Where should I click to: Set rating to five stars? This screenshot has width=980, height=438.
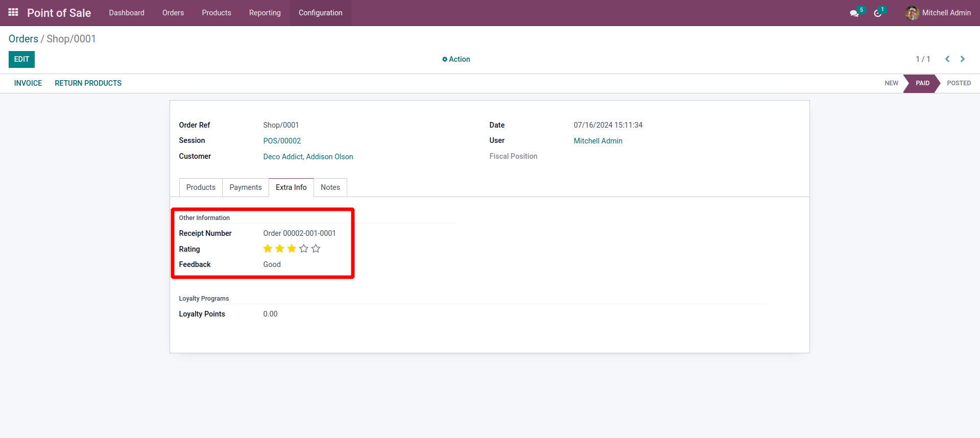tap(316, 249)
